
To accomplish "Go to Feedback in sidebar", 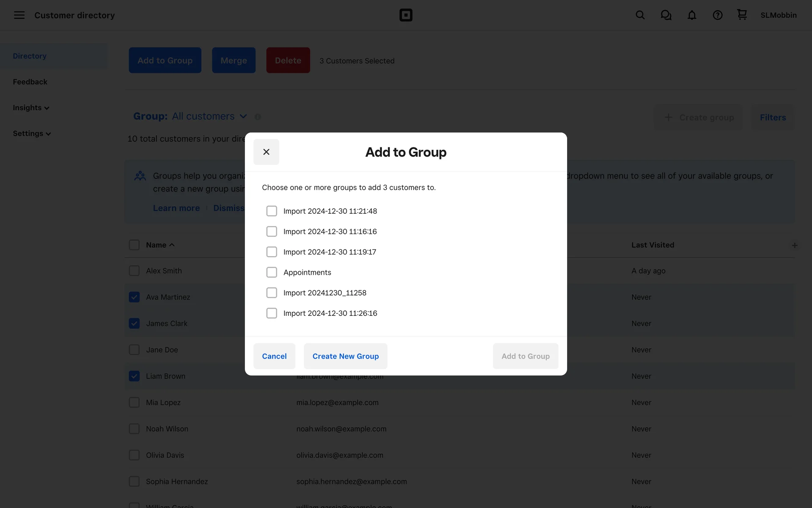I will (30, 82).
